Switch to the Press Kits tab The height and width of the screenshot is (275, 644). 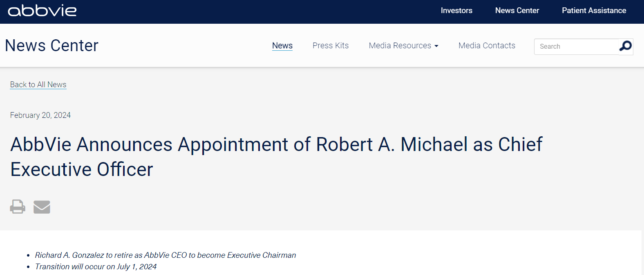tap(331, 46)
